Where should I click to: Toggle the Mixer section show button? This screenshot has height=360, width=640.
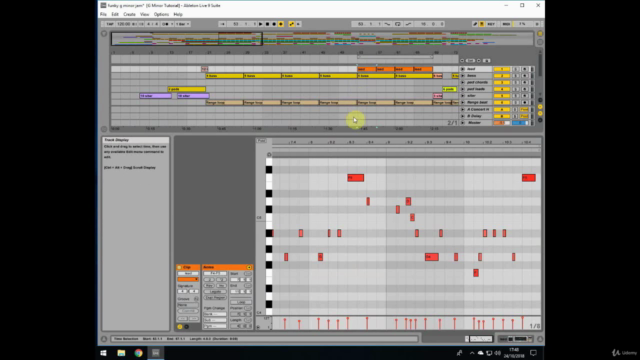540,113
